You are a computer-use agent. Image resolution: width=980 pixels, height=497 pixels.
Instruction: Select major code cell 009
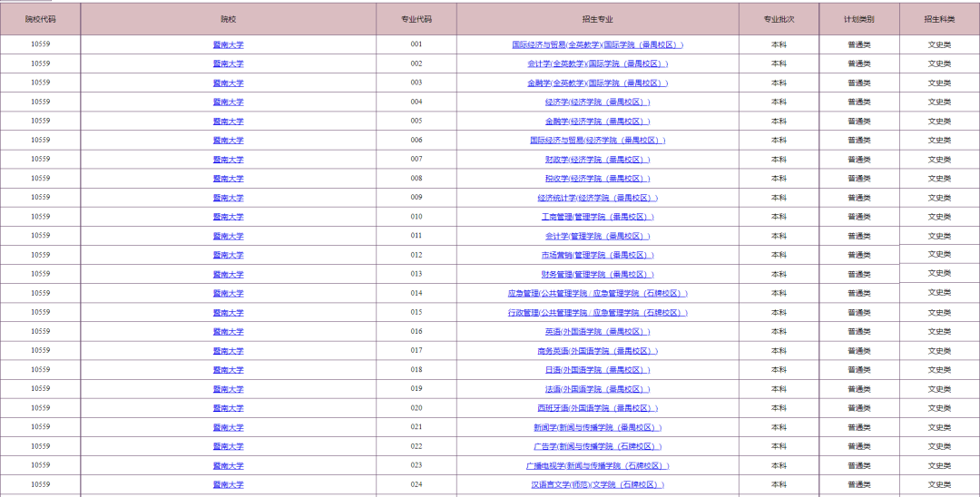click(416, 198)
